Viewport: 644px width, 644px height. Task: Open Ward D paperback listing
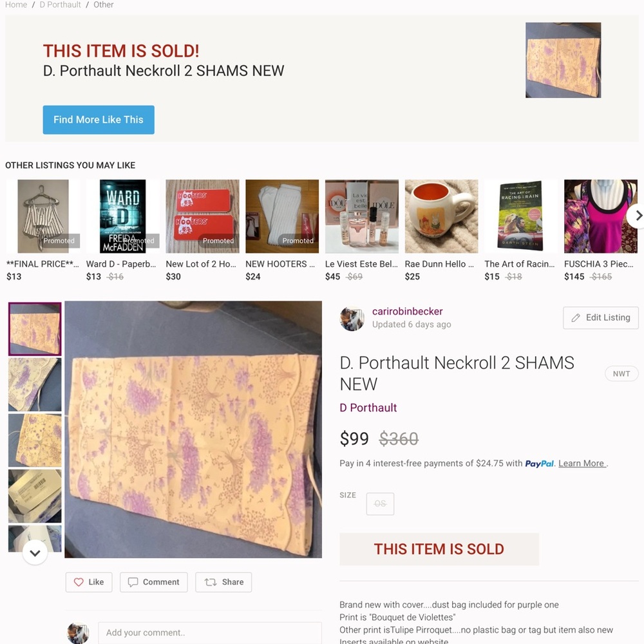point(122,229)
